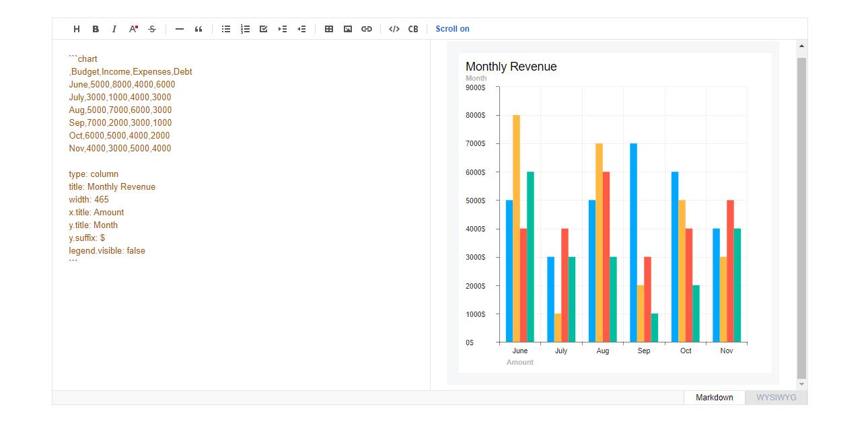This screenshot has height=434, width=868.
Task: Click Oct's blue Budget bar
Action: coord(675,257)
